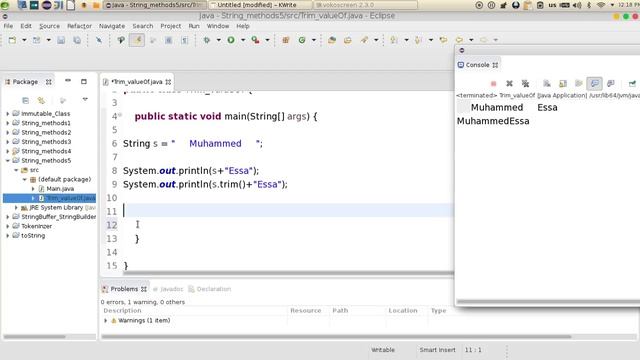Screen dimensions: 640x360
Task: Toggle Link with Editor in Package Explorer
Action: (41, 100)
